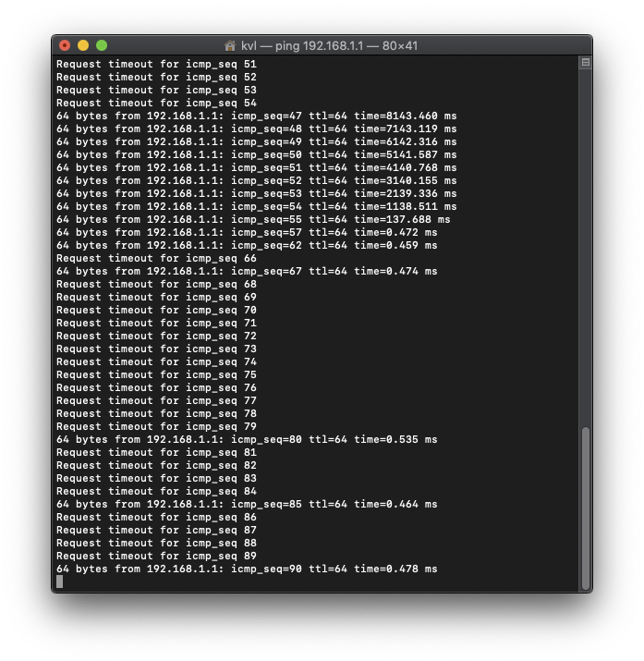Click the value 'time=0.474 ms'
The height and width of the screenshot is (661, 644).
[x=395, y=271]
